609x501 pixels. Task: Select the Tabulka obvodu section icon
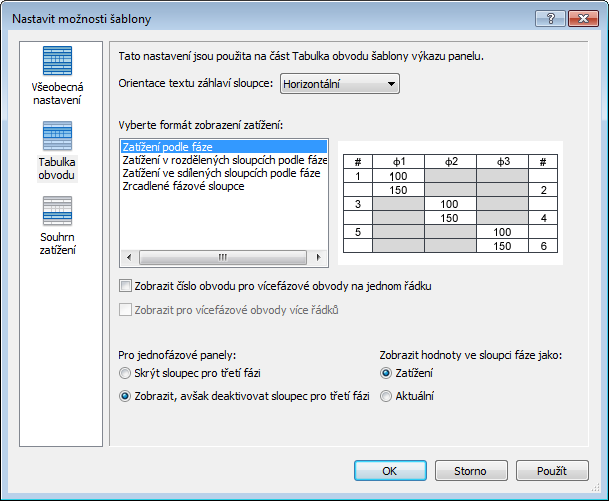(x=57, y=136)
